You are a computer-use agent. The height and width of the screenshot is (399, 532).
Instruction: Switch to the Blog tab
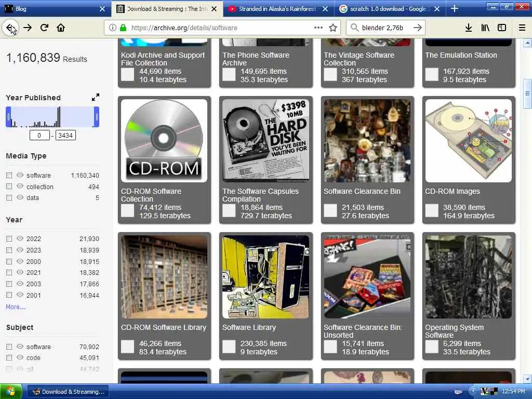55,9
